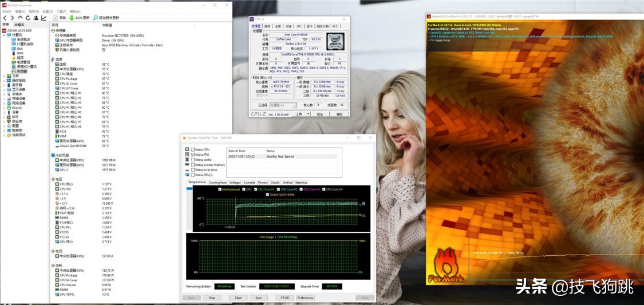Expand the 多媒体 tree node

4,94
